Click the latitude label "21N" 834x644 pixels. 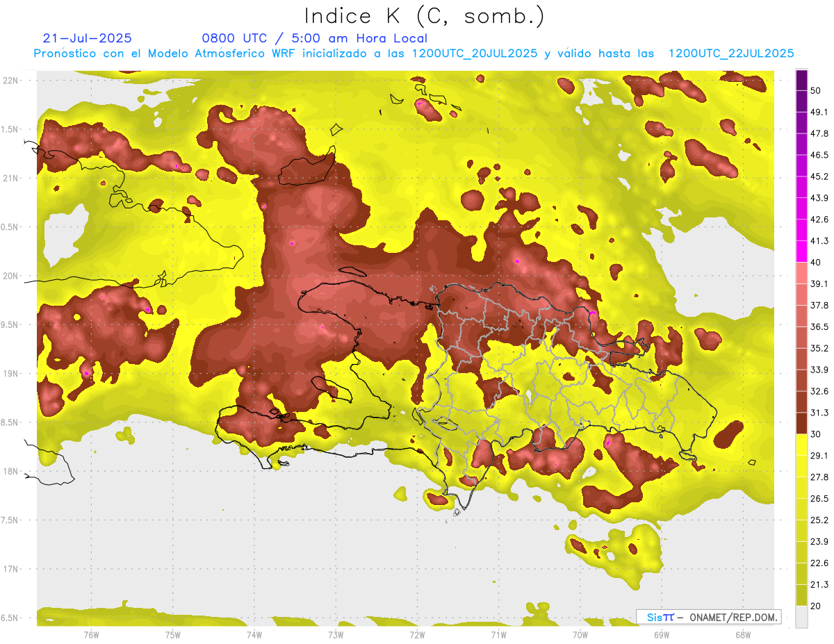[x=10, y=178]
